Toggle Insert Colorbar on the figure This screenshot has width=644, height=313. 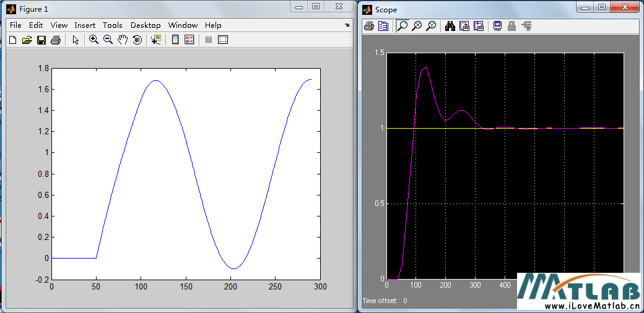175,40
